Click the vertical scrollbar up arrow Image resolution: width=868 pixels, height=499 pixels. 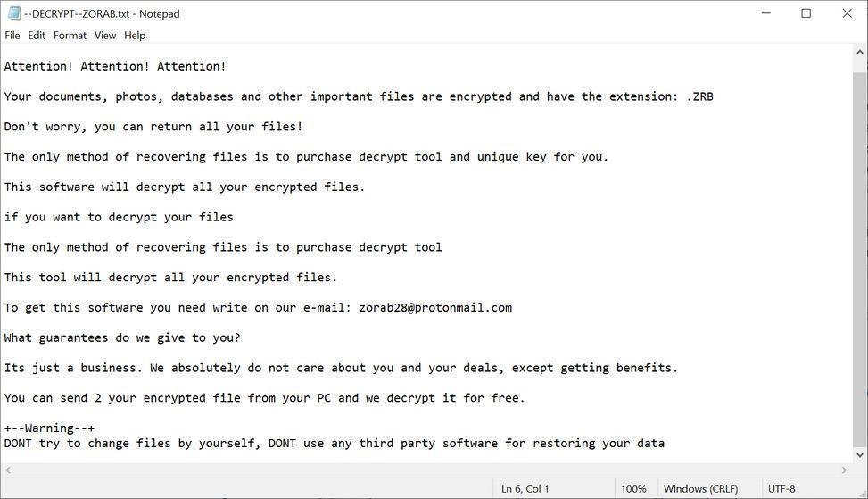[860, 54]
